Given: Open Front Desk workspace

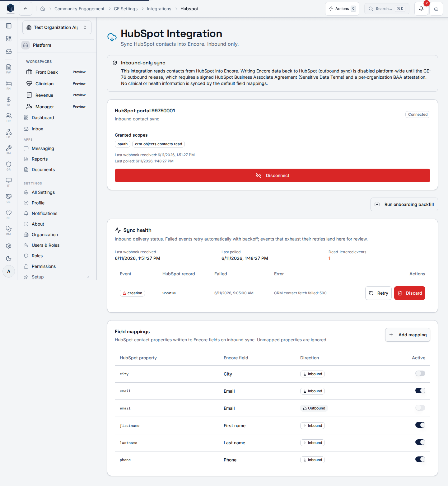Looking at the screenshot, I should pos(57,72).
